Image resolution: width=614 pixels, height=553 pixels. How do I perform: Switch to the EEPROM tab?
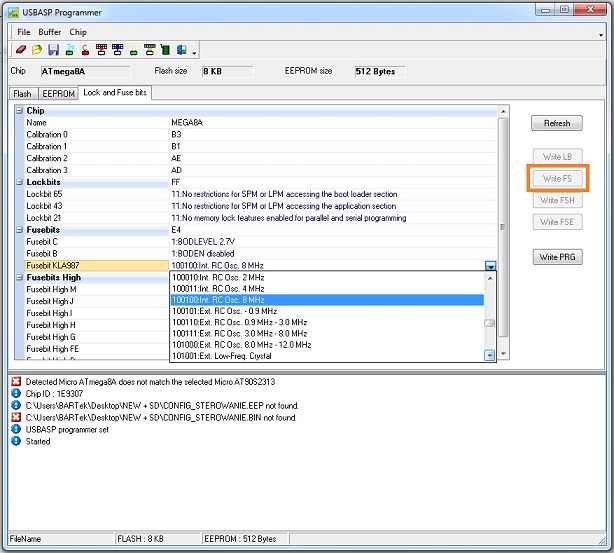pos(58,94)
